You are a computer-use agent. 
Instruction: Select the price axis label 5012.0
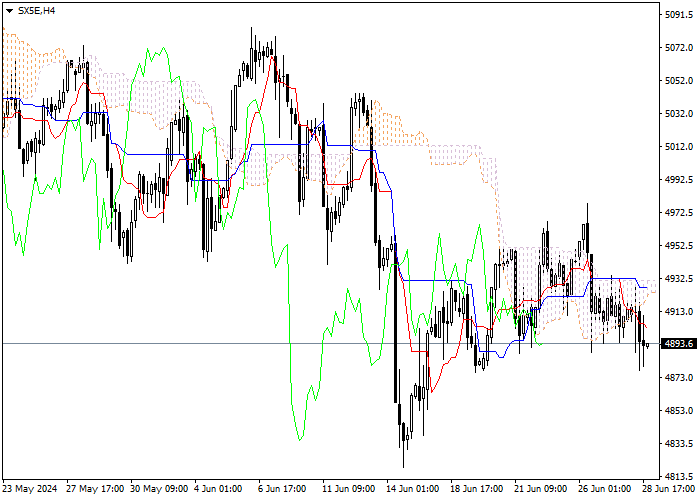(679, 147)
